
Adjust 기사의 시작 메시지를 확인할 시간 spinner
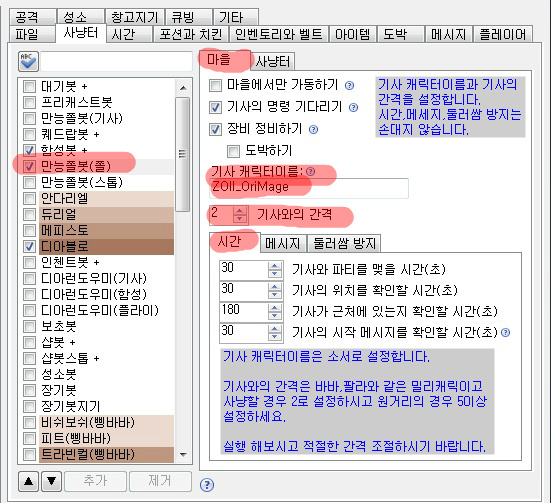[275, 333]
